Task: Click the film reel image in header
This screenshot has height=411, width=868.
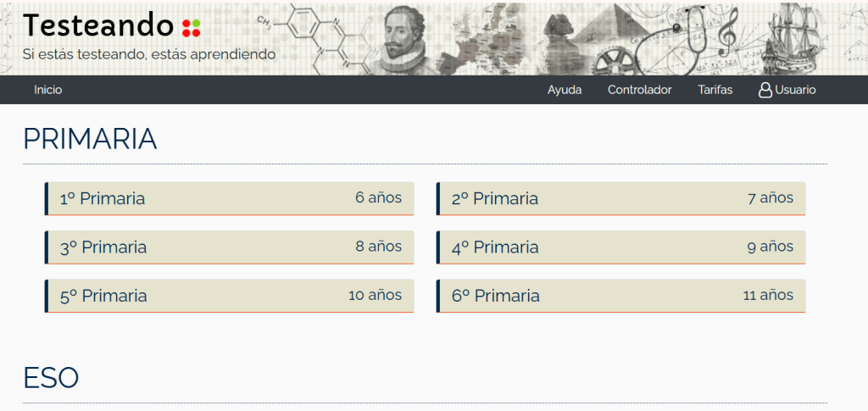Action: click(614, 59)
